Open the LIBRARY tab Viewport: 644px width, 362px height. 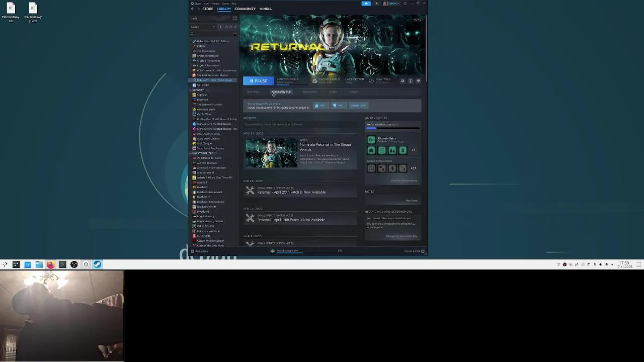point(224,9)
